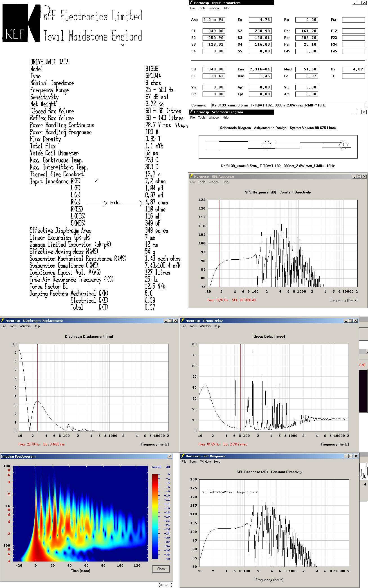This screenshot has height=588, width=368.
Task: Click the F12 input field
Action: point(353,31)
